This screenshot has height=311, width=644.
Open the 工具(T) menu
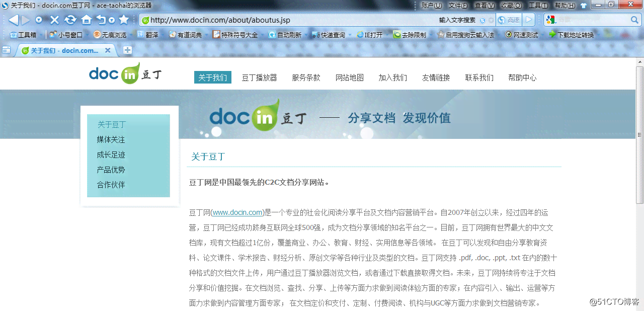click(538, 6)
